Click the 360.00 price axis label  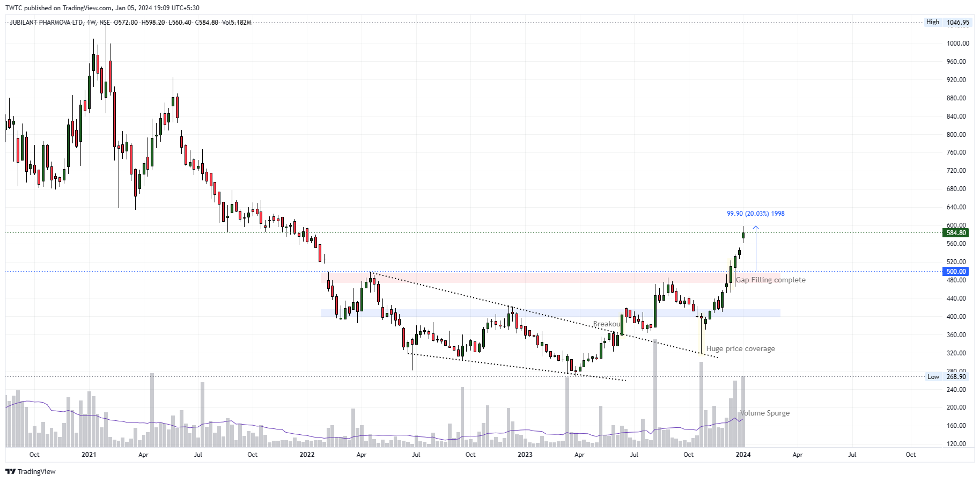tap(956, 335)
